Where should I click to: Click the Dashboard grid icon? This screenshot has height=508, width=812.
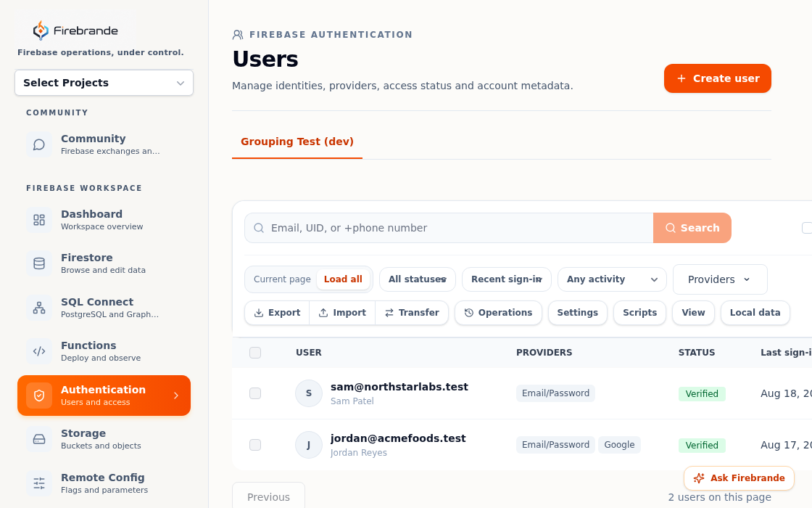(x=39, y=220)
